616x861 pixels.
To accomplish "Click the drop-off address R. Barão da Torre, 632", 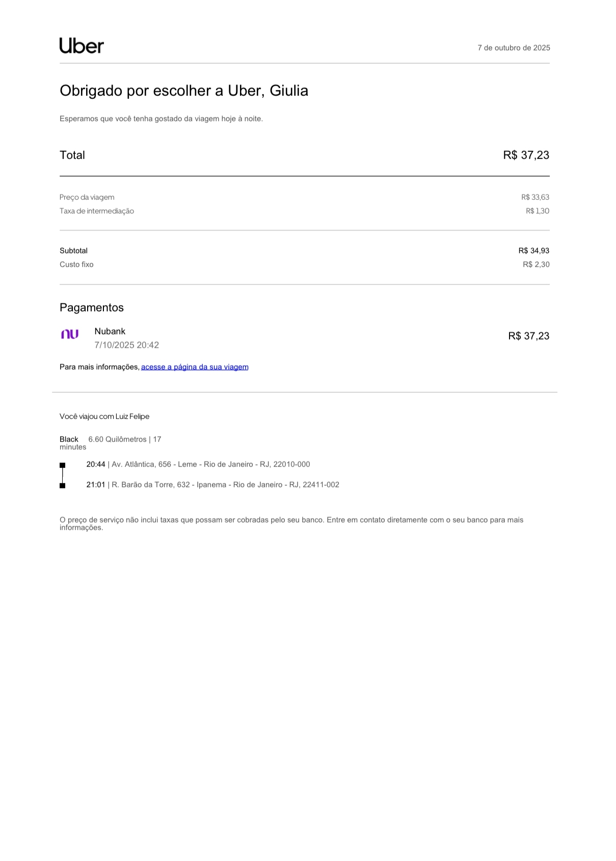I will point(225,485).
